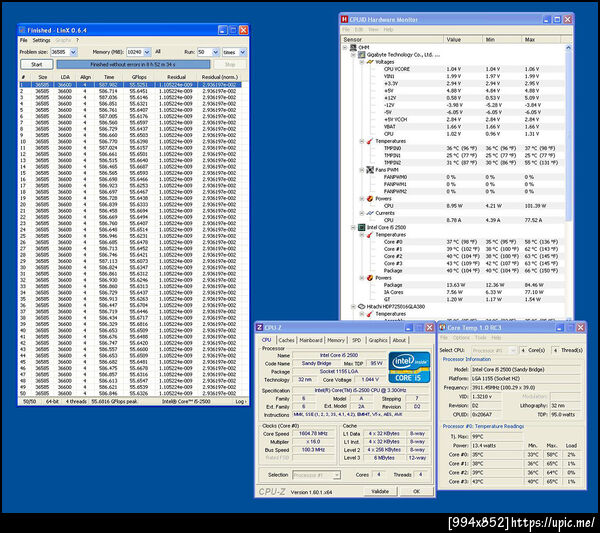
Task: Click the Start button in LinX
Action: pos(37,64)
